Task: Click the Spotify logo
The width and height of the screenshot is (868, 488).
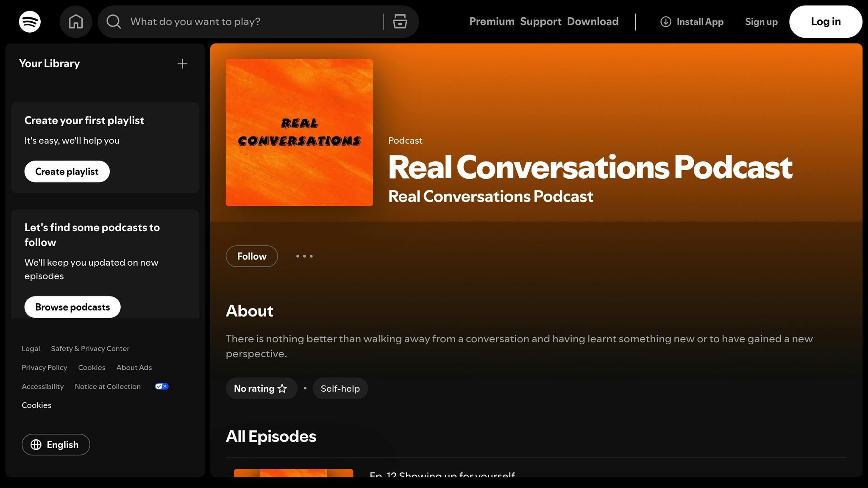Action: pos(29,22)
